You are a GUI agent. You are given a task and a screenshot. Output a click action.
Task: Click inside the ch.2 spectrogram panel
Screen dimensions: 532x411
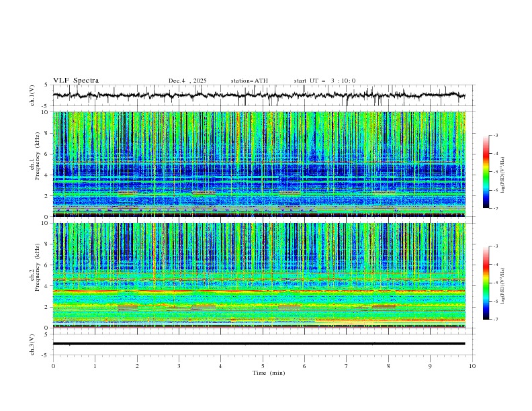(x=259, y=275)
